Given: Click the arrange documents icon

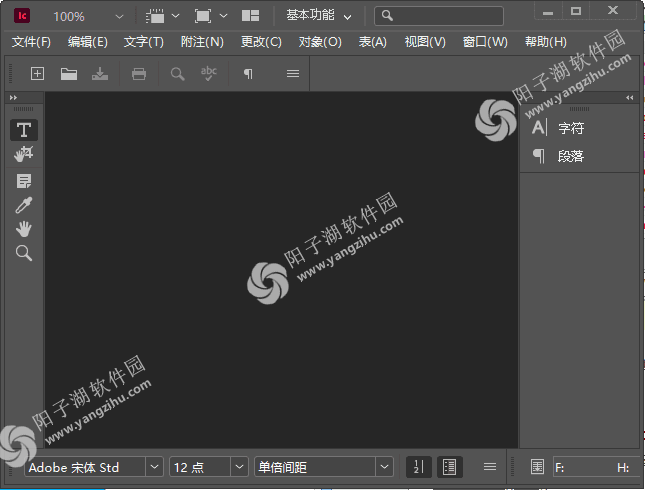Looking at the screenshot, I should tap(250, 16).
